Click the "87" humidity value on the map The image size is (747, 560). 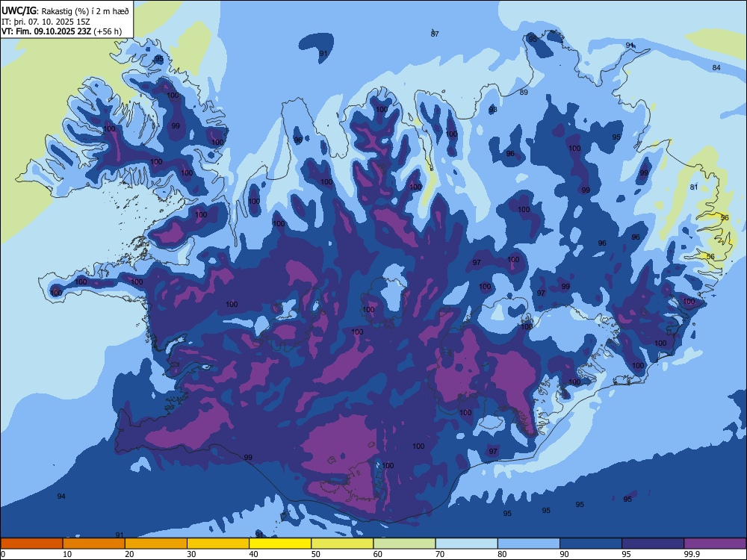pos(435,34)
